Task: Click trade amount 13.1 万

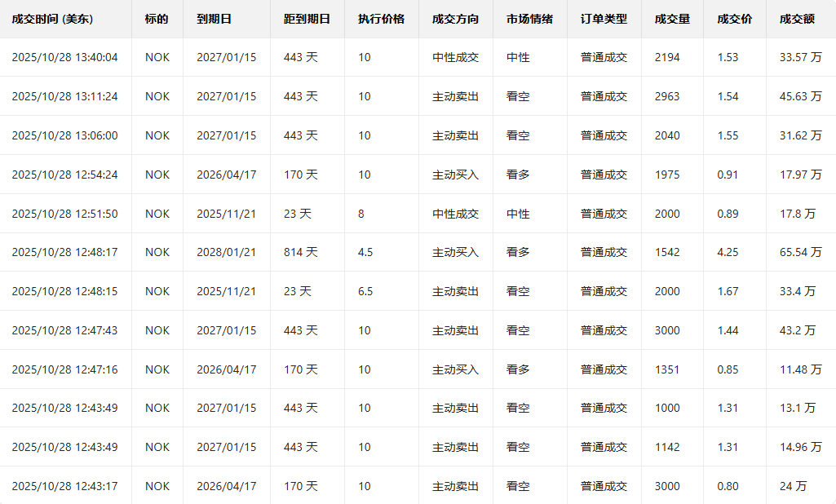Action: click(x=798, y=408)
